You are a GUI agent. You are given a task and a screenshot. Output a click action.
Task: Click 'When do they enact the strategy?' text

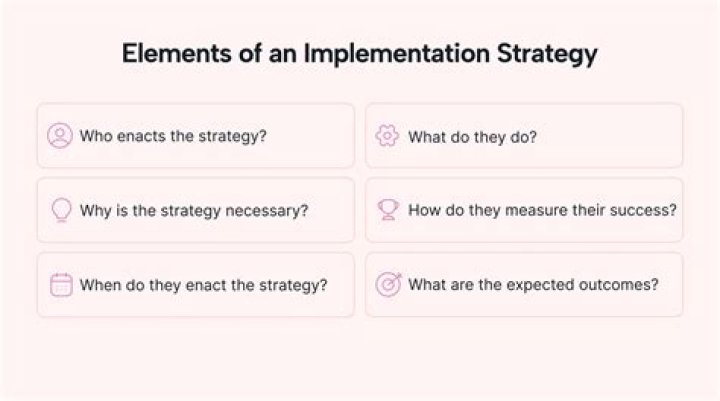click(x=203, y=285)
